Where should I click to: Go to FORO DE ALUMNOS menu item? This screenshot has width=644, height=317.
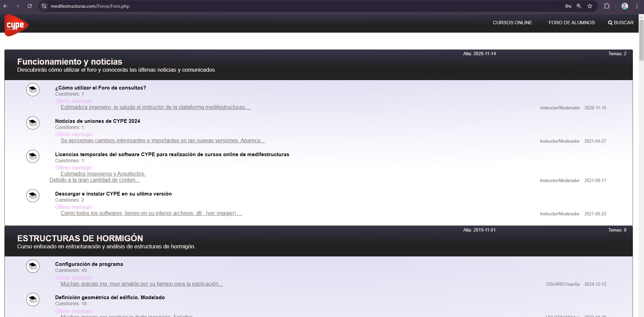[571, 23]
